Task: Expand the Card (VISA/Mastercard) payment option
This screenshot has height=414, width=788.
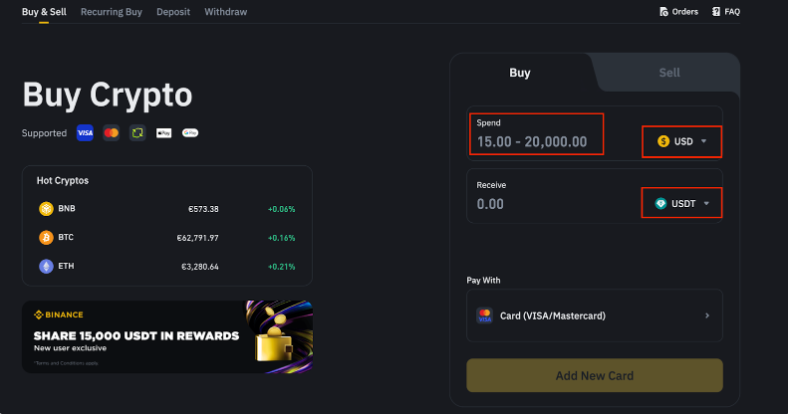Action: coord(594,316)
